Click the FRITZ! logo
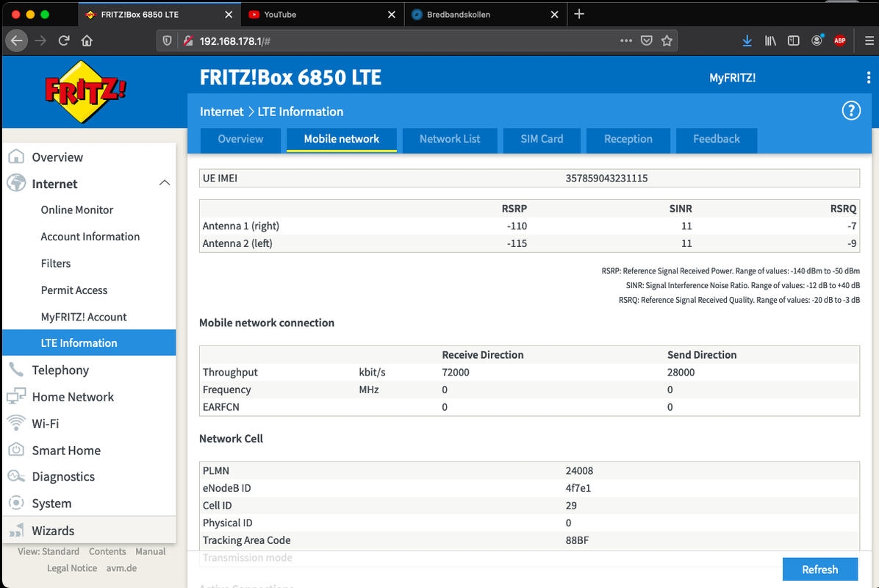The image size is (879, 588). 86,92
